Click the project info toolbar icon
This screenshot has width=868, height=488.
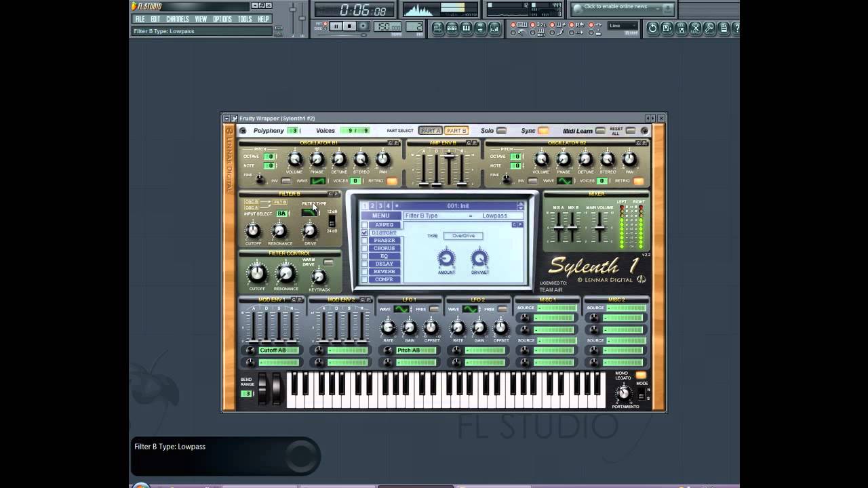point(724,28)
